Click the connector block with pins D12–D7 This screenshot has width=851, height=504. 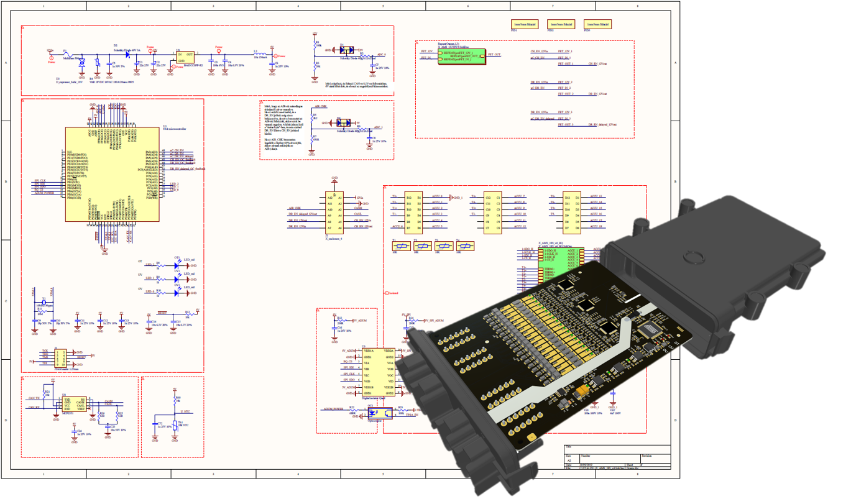572,212
